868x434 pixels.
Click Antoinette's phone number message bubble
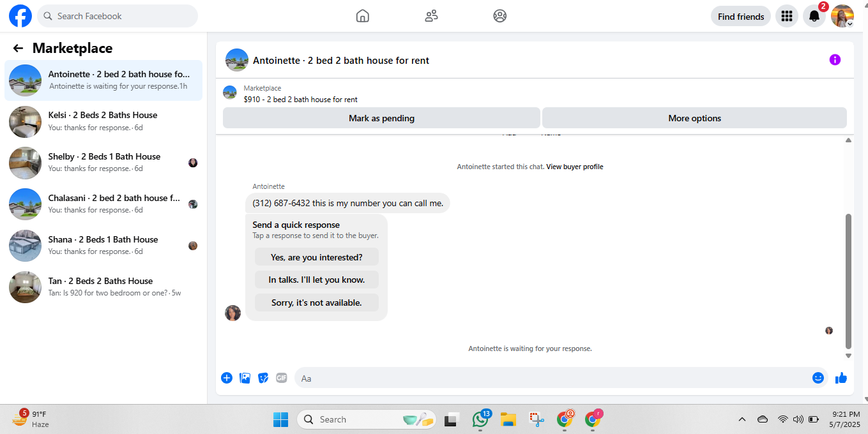tap(347, 203)
